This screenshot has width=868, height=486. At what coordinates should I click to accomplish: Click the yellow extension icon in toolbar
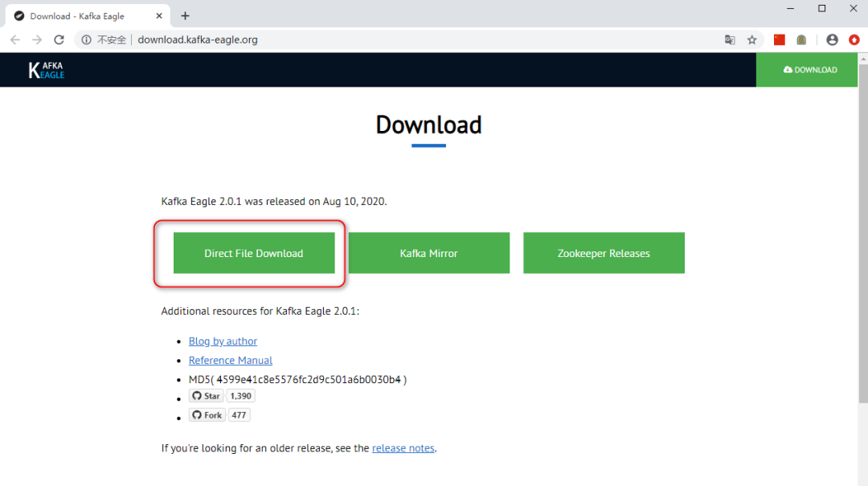801,40
